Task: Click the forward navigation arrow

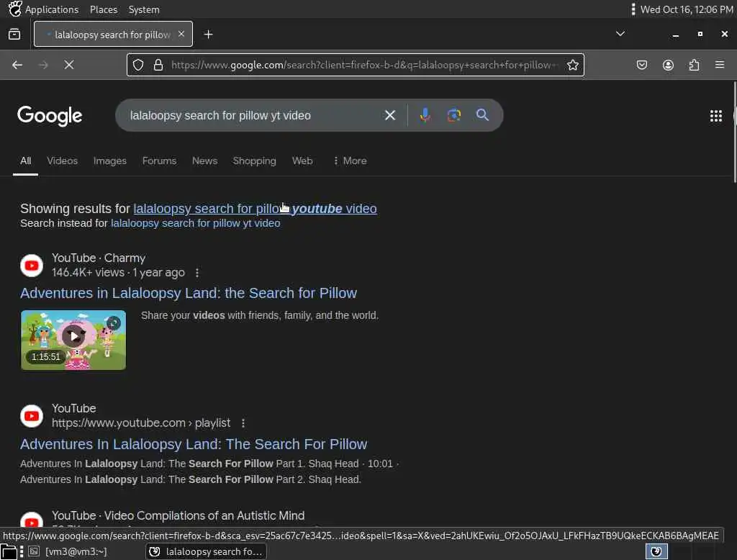Action: coord(43,65)
